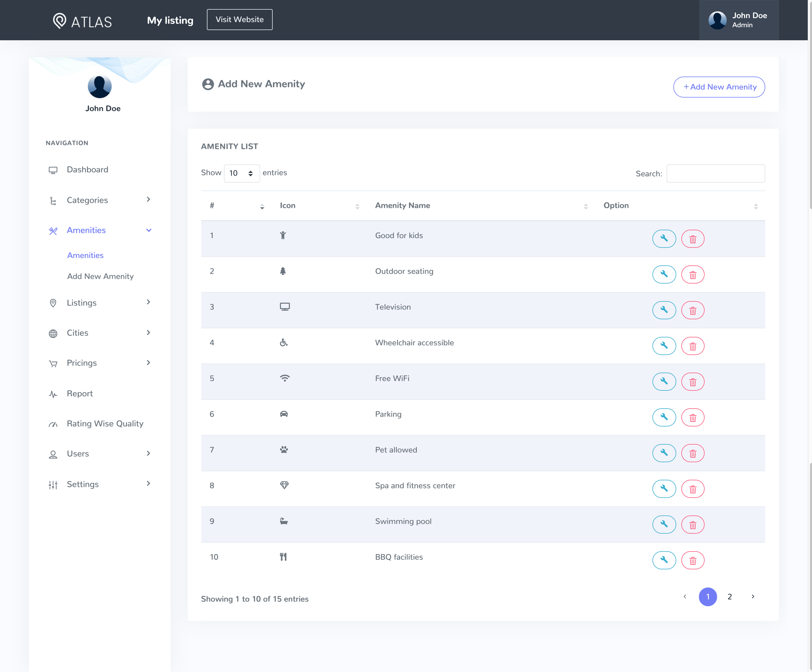Viewport: 812px width, 672px height.
Task: Click the Showing 1 to 10 text
Action: 255,599
